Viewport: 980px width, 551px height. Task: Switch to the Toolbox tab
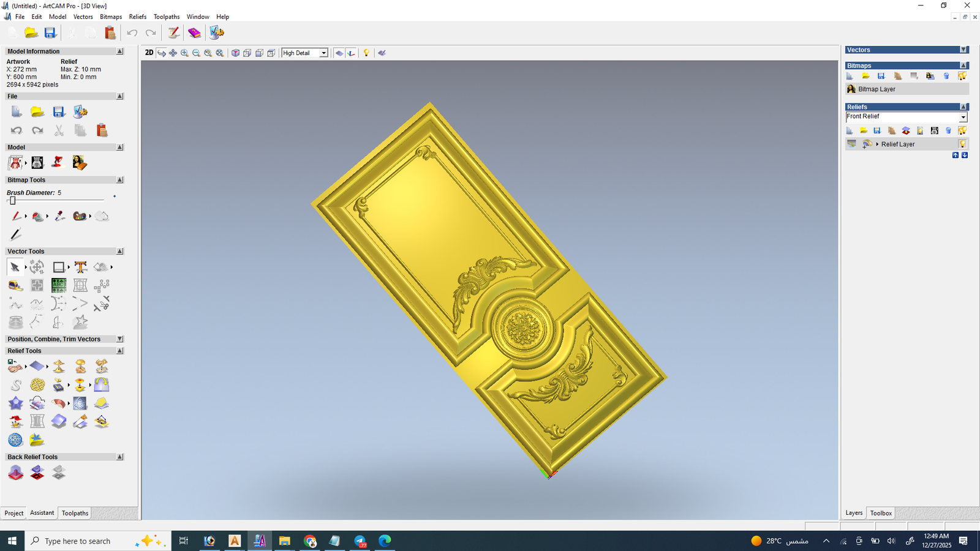point(881,513)
